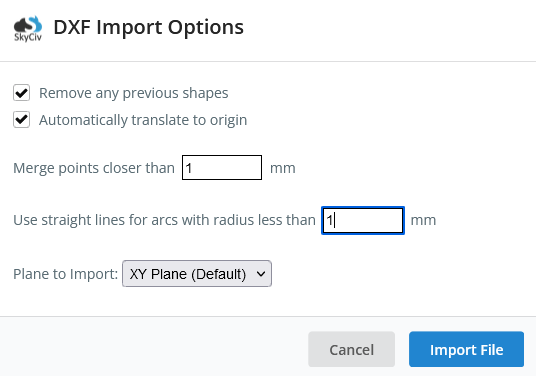
Task: Click the SkyCiv wordmark under the cloud
Action: (x=28, y=37)
